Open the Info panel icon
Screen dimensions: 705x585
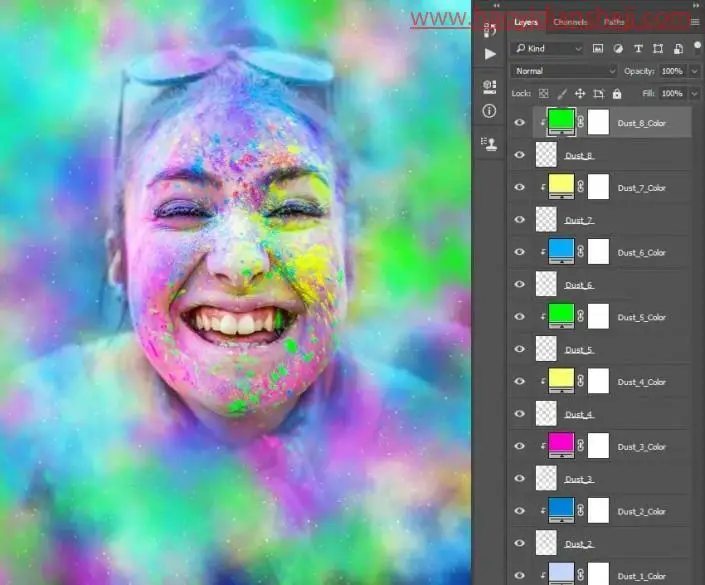click(489, 111)
